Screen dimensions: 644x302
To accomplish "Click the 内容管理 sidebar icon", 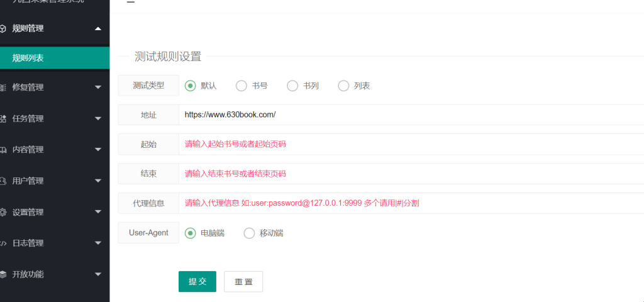I will 3,150.
